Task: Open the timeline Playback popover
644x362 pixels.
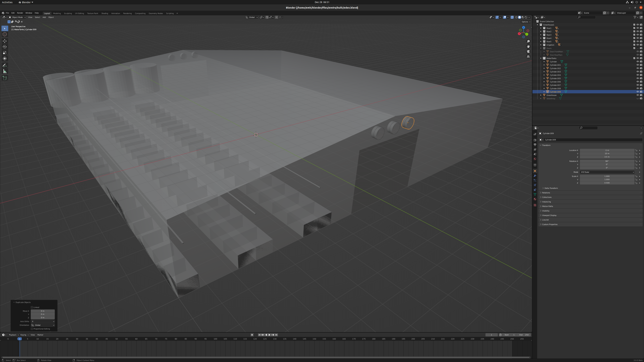Action: 13,335
